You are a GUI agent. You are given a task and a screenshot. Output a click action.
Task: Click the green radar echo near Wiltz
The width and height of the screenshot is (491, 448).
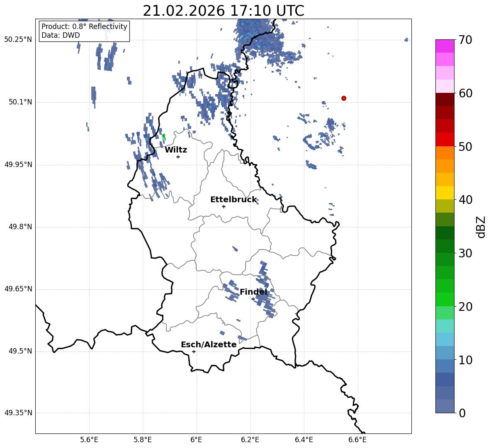(163, 137)
